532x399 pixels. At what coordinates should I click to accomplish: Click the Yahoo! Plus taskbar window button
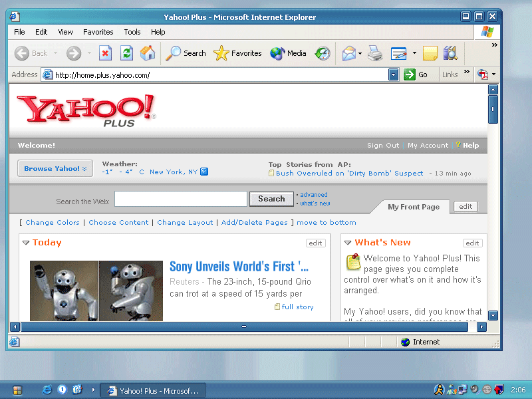click(x=152, y=390)
